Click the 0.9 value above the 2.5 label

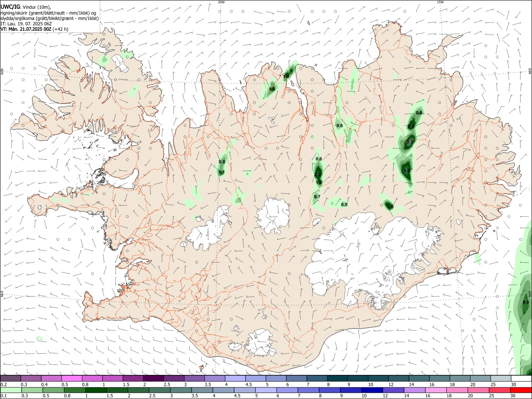(419, 113)
